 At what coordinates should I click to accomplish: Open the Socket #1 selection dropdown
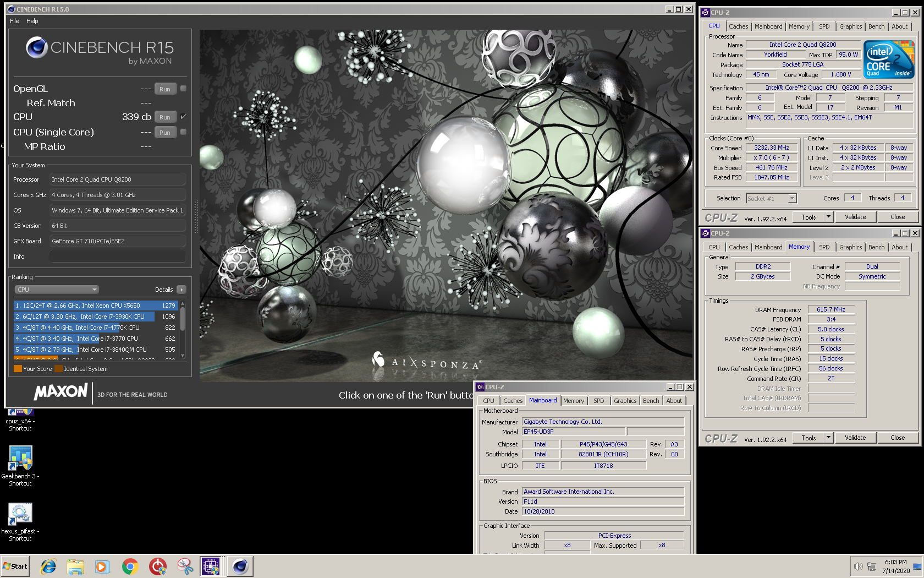pyautogui.click(x=771, y=198)
